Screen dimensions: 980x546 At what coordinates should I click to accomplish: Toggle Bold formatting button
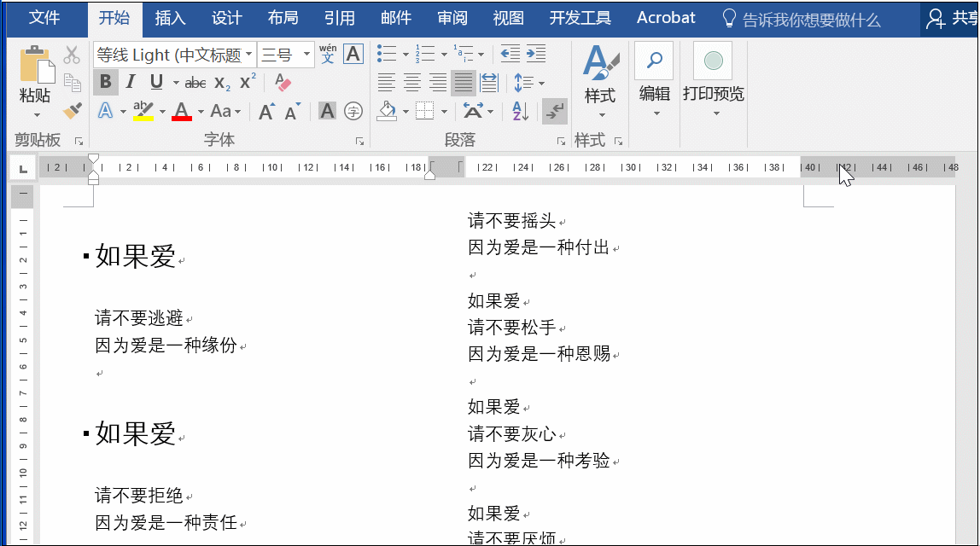(106, 82)
